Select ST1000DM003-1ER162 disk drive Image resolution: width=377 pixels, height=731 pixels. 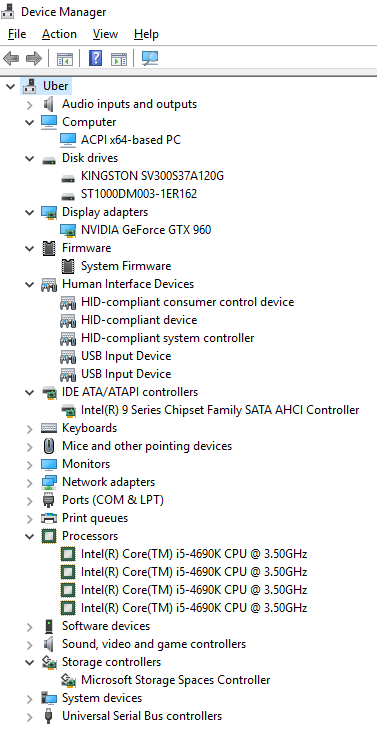[x=139, y=194]
